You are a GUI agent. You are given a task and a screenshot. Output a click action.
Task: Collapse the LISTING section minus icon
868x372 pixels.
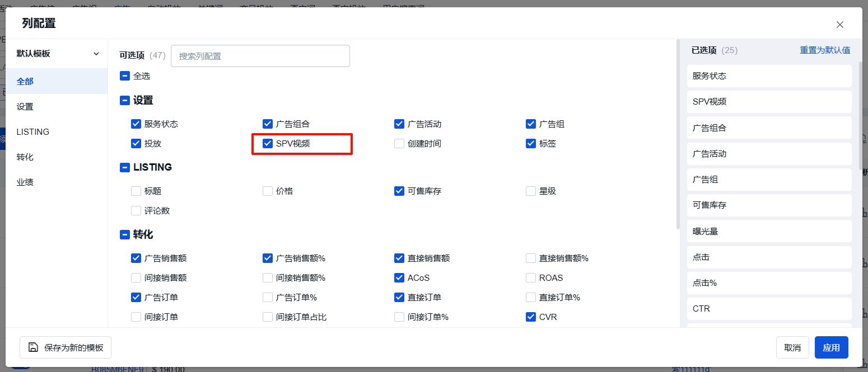[x=125, y=167]
